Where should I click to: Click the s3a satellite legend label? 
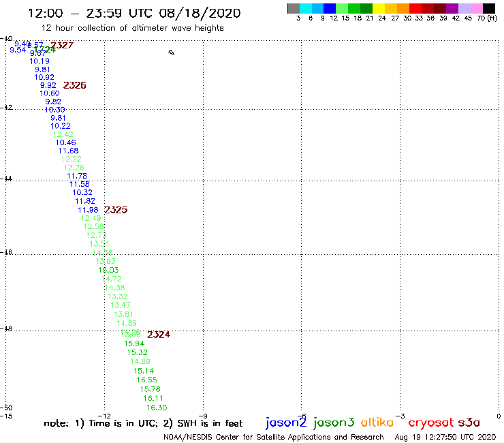(469, 423)
